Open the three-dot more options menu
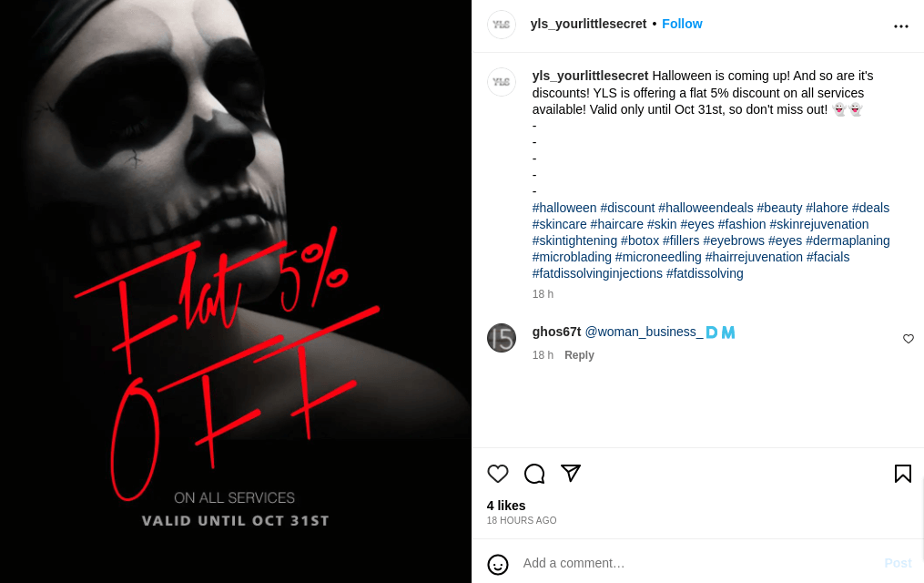 [x=901, y=26]
